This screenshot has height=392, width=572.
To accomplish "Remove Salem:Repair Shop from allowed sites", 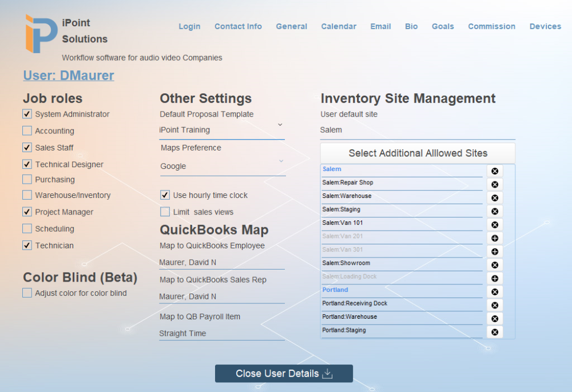I will [x=494, y=184].
